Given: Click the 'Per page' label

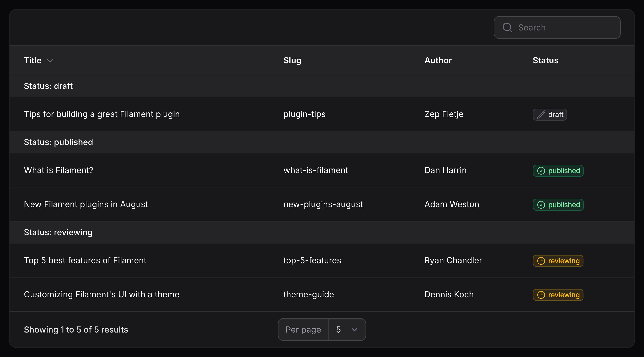Looking at the screenshot, I should pos(303,330).
